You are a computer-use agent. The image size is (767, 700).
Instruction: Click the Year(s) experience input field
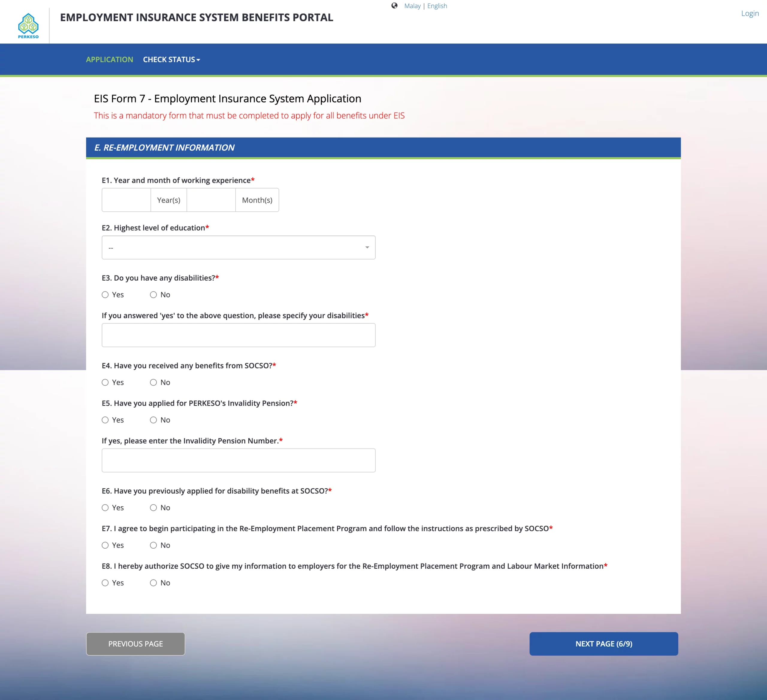click(126, 200)
